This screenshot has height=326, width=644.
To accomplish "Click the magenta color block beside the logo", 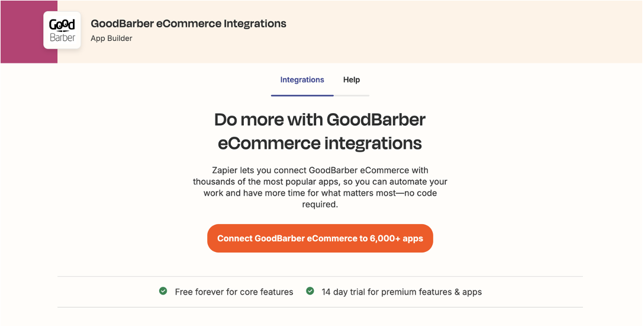I will (24, 32).
